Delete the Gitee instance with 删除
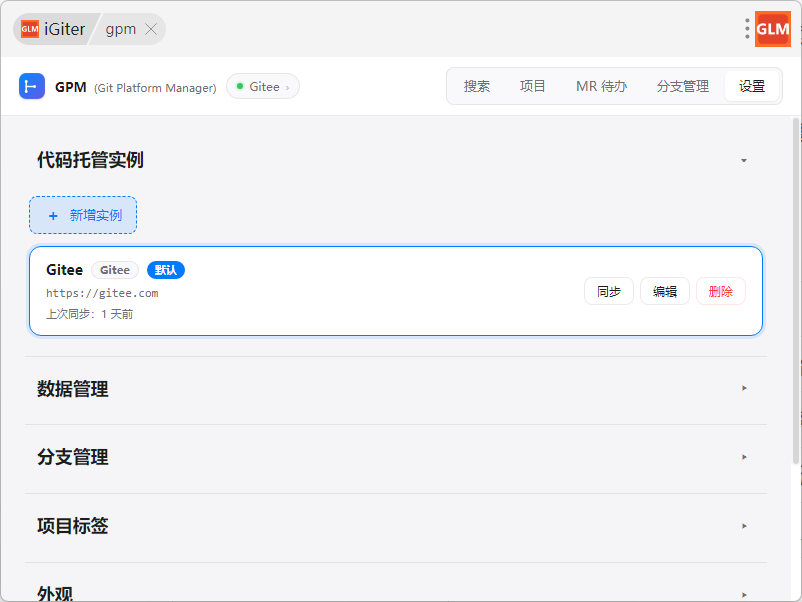Screen dimensions: 802x602 (721, 292)
